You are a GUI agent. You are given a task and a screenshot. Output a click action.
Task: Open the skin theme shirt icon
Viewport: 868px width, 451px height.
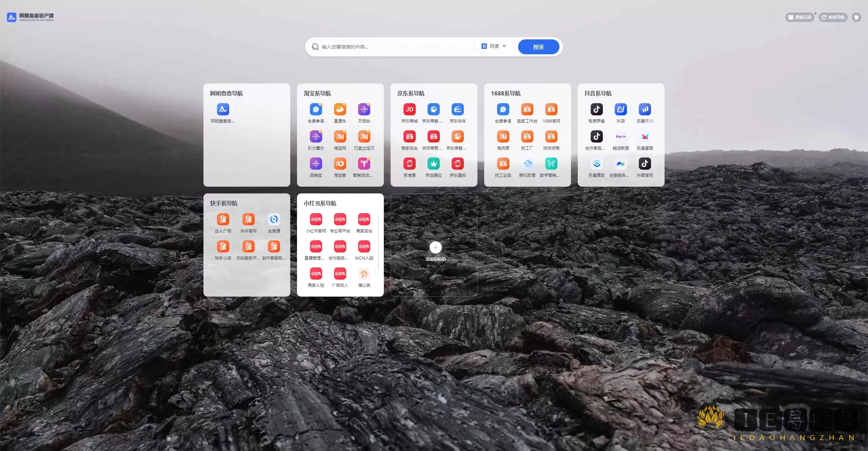tap(856, 17)
